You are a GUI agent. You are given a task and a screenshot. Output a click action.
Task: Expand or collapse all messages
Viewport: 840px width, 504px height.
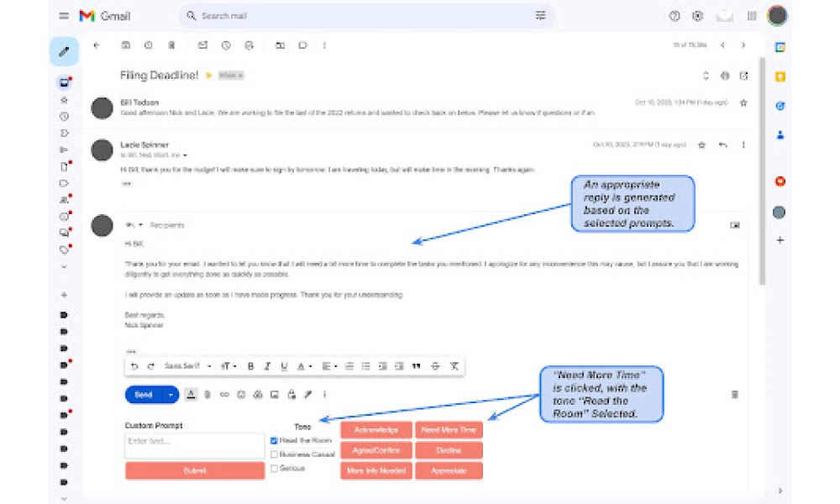(706, 76)
